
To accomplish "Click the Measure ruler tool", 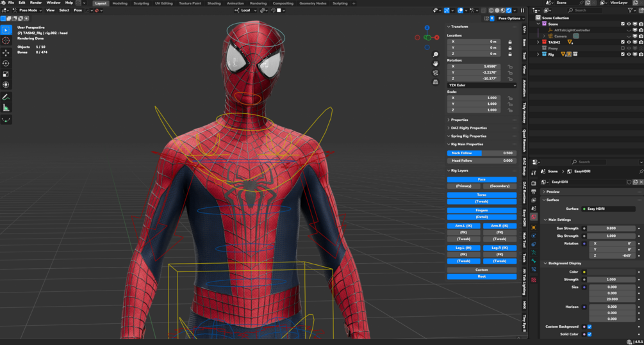I will [x=6, y=108].
